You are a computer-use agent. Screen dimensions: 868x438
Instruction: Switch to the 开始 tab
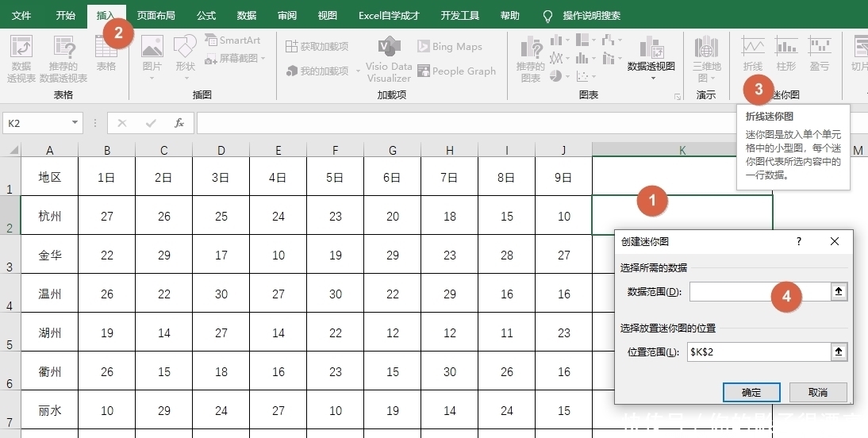[x=65, y=16]
